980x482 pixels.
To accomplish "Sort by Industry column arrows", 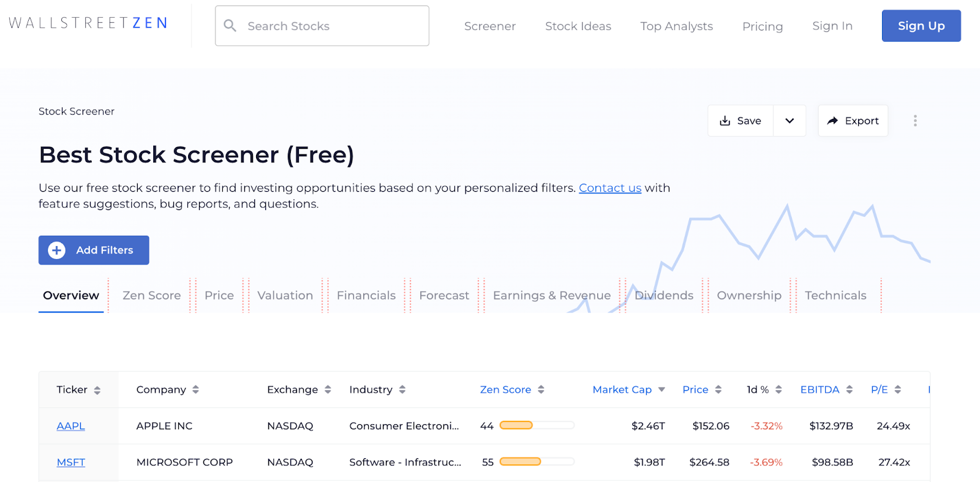I will tap(402, 390).
